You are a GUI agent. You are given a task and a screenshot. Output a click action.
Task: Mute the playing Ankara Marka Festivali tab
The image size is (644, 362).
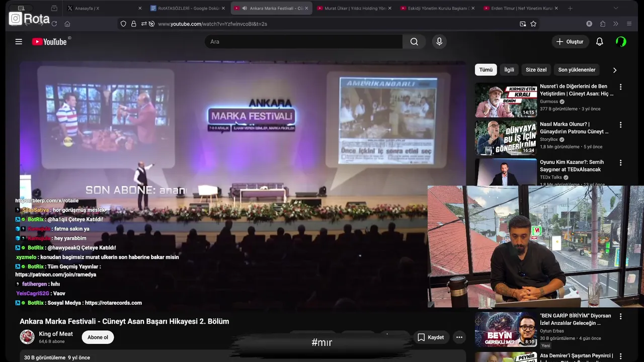[x=245, y=9]
